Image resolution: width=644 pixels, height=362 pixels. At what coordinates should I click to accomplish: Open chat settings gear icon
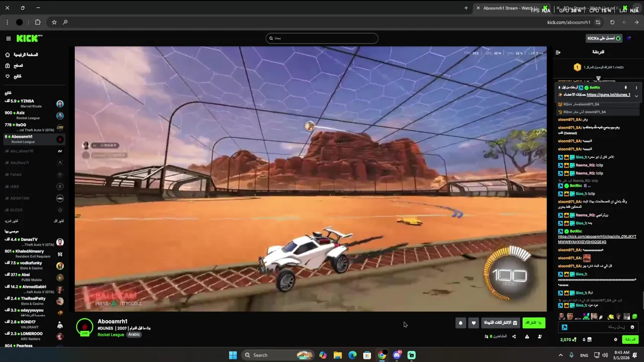(x=615, y=340)
